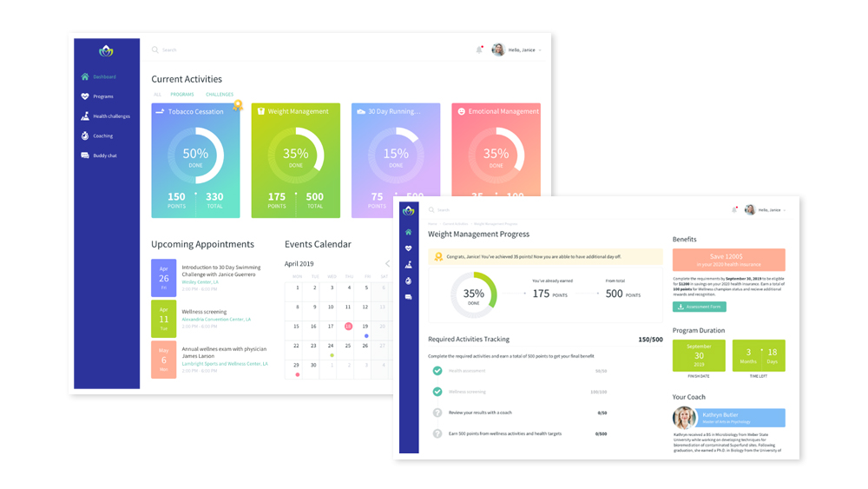868x489 pixels.
Task: Click the notification bell in dashboard header
Action: click(479, 50)
